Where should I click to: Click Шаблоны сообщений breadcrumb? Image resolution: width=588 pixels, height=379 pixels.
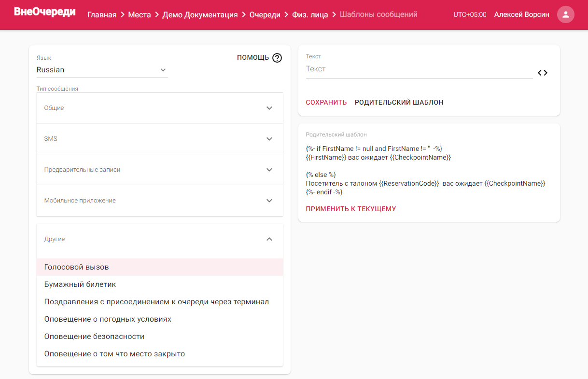378,15
